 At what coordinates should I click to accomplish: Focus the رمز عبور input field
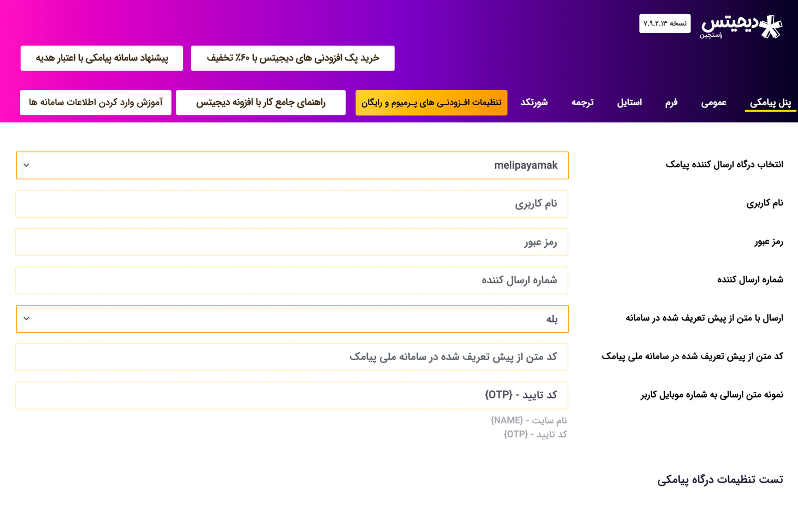(292, 242)
